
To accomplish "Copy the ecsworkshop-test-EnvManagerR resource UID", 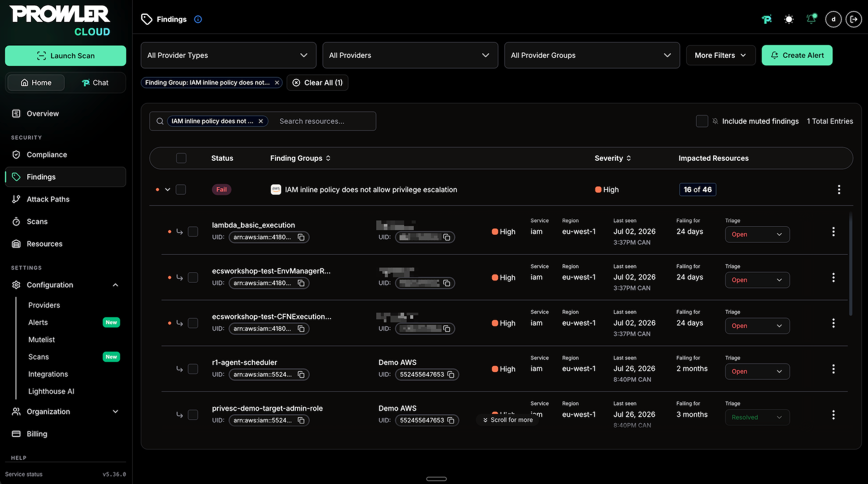I will [x=301, y=283].
